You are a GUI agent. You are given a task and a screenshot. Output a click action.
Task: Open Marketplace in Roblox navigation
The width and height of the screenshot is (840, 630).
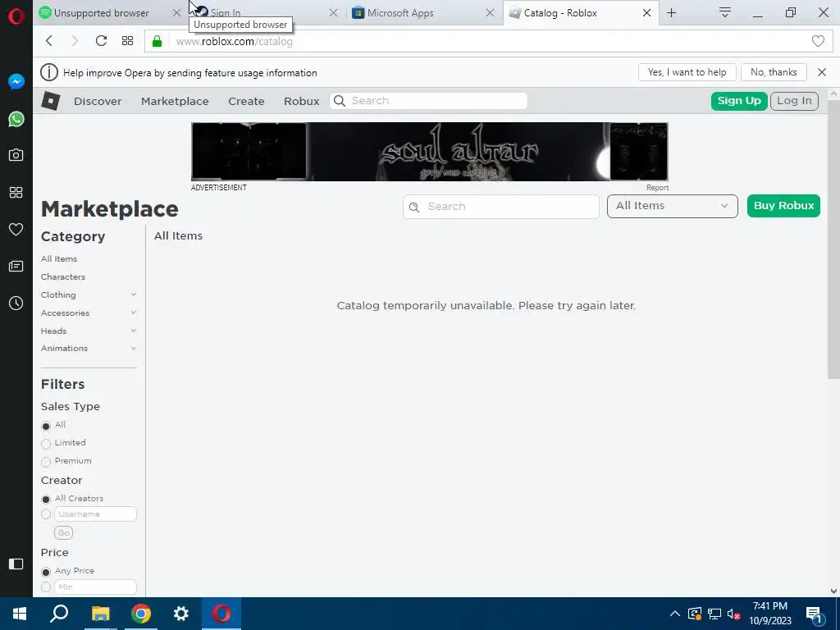coord(175,101)
